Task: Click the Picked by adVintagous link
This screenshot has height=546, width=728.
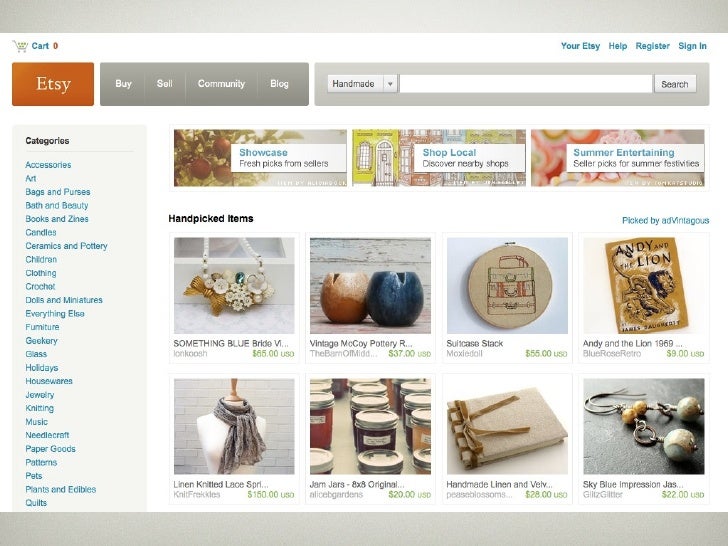Action: (x=665, y=221)
